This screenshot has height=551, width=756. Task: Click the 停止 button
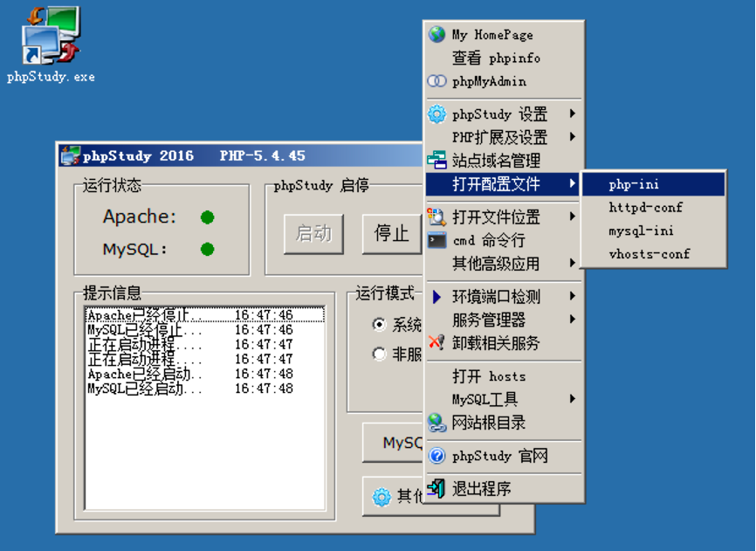tap(391, 234)
